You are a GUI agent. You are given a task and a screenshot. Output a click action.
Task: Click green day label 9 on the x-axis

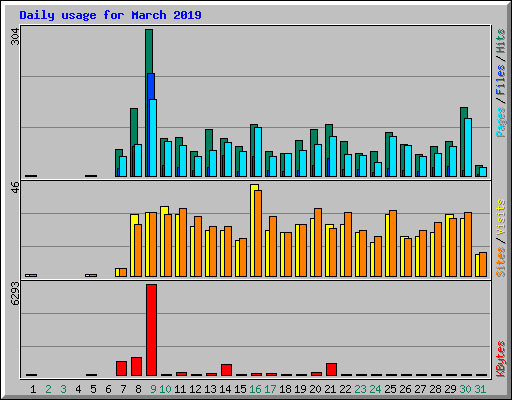[x=153, y=389]
